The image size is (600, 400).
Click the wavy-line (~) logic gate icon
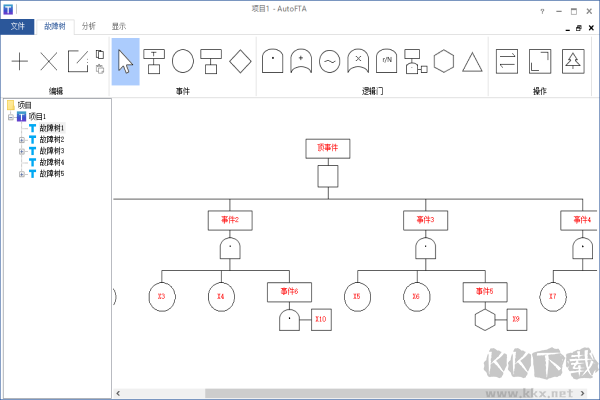[329, 61]
